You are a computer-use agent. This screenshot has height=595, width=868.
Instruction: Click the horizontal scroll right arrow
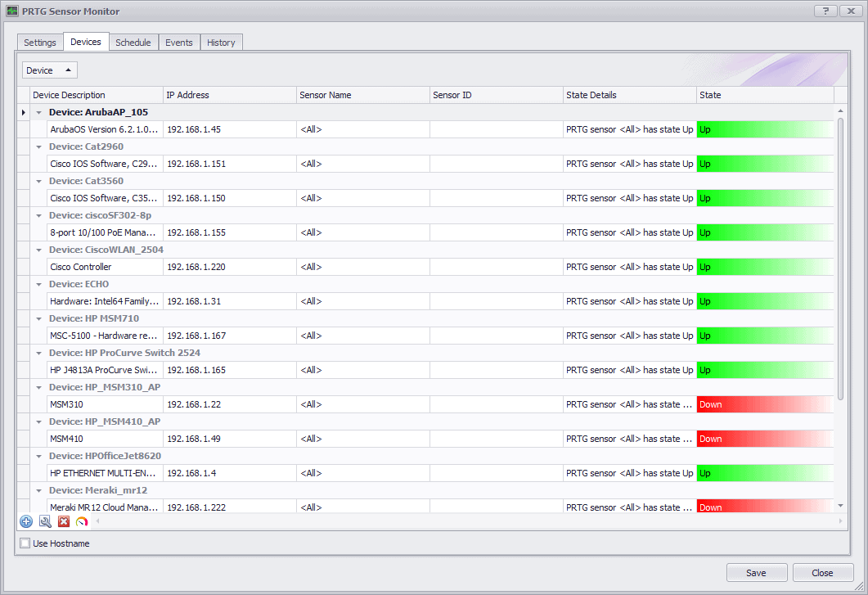pyautogui.click(x=840, y=521)
